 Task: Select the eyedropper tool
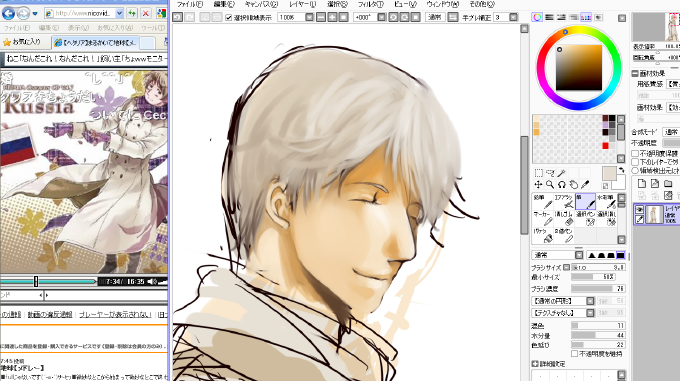click(x=585, y=185)
